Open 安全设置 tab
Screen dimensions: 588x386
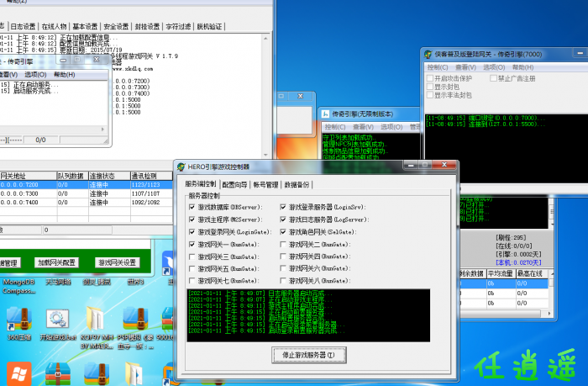coord(116,26)
